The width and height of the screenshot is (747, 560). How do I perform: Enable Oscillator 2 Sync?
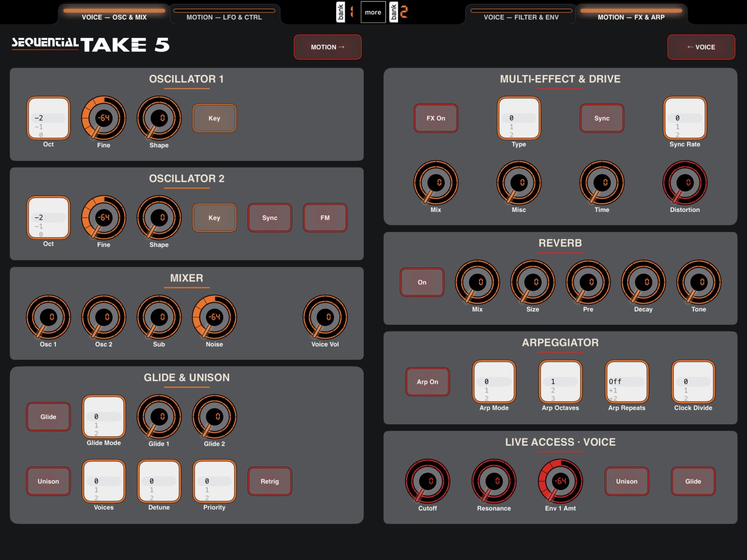coord(270,218)
